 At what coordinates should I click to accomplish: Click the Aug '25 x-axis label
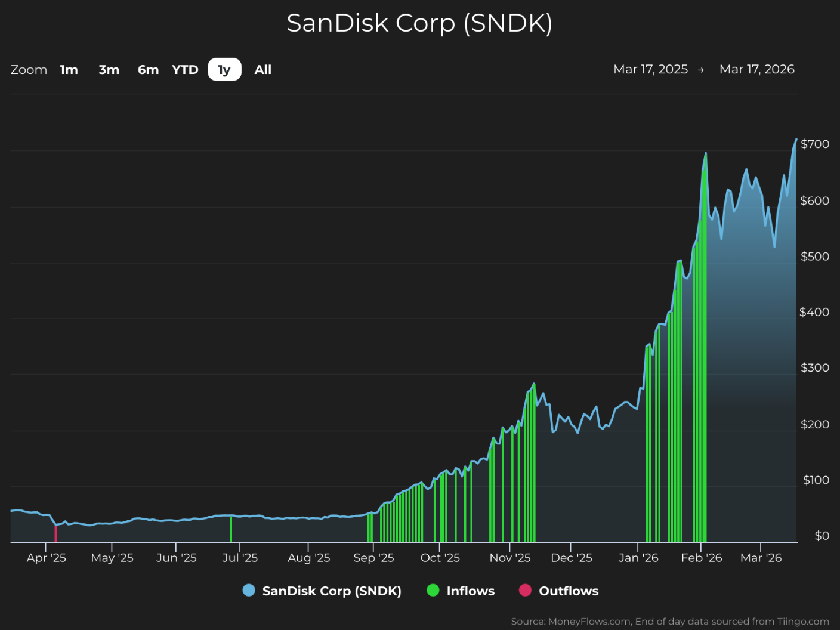click(309, 558)
